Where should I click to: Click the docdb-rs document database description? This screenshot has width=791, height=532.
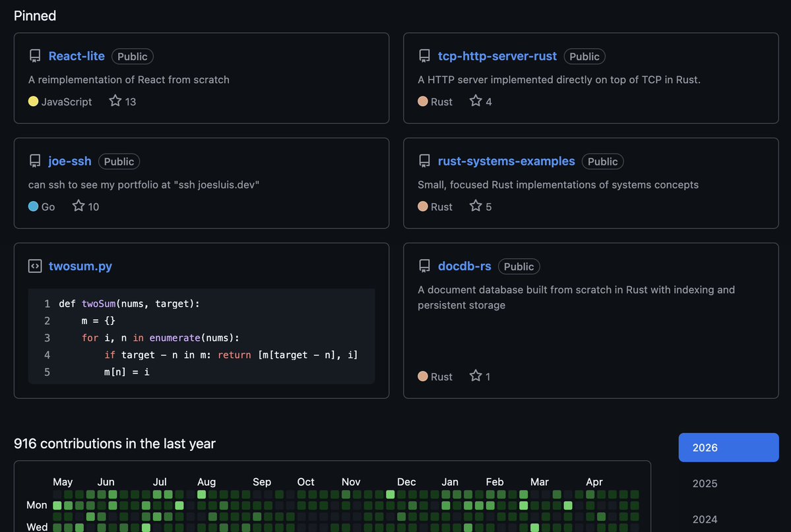(x=576, y=297)
